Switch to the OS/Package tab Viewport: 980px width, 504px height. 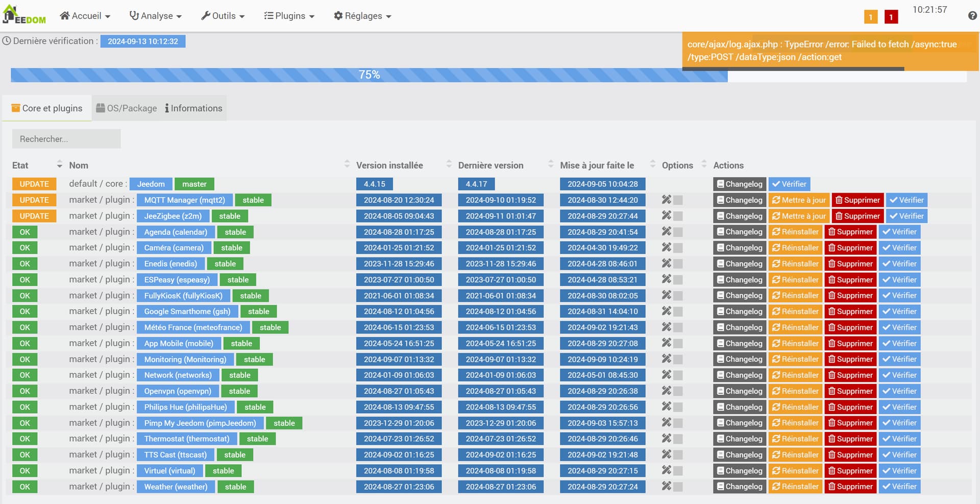[x=127, y=108]
